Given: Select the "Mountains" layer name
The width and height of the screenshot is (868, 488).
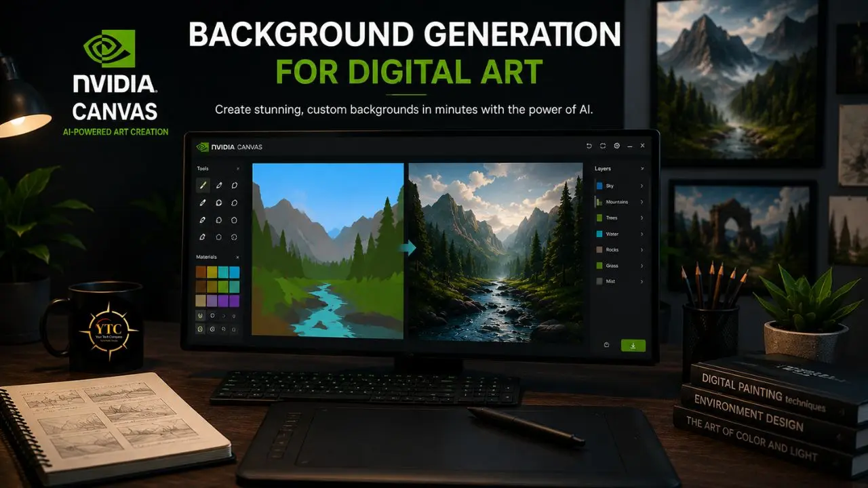Looking at the screenshot, I should pyautogui.click(x=616, y=202).
